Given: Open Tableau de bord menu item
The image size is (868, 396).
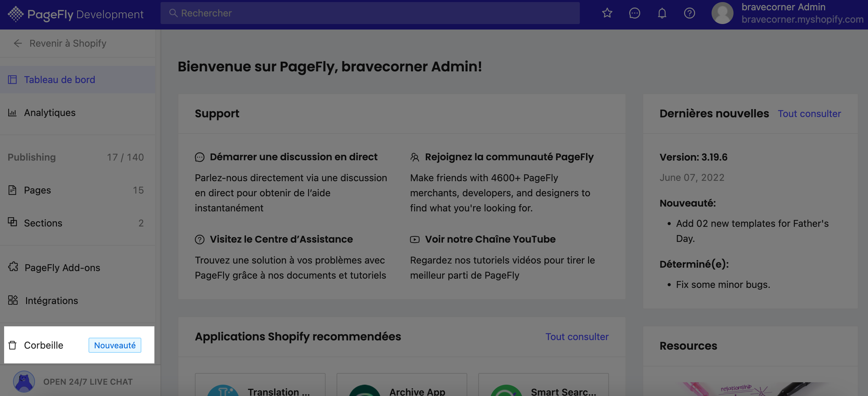Looking at the screenshot, I should click(78, 80).
